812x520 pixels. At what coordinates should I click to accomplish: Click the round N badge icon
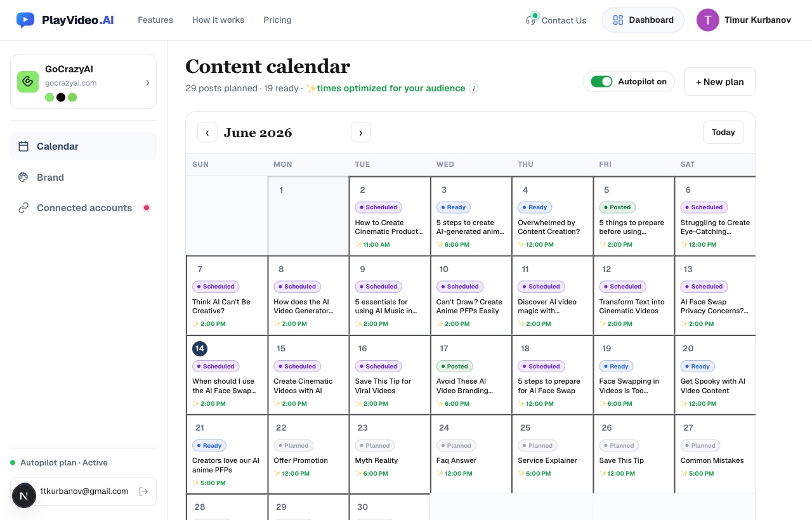point(23,496)
